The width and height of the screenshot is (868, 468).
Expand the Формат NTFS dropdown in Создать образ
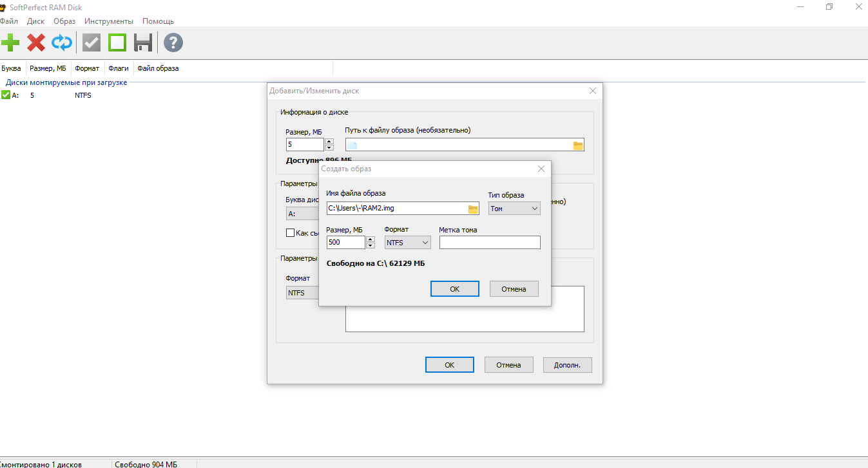407,243
